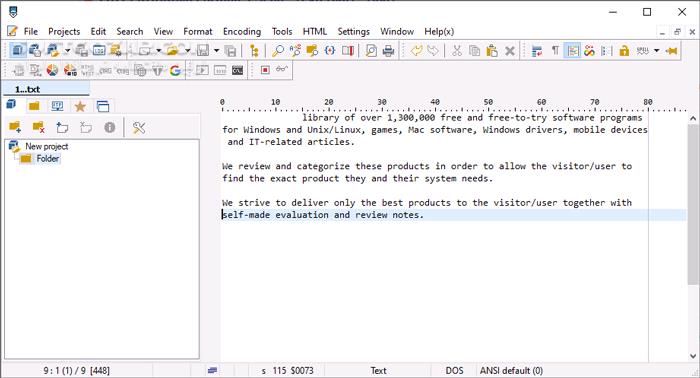Toggle the word wrap icon
The height and width of the screenshot is (378, 700).
click(x=537, y=50)
